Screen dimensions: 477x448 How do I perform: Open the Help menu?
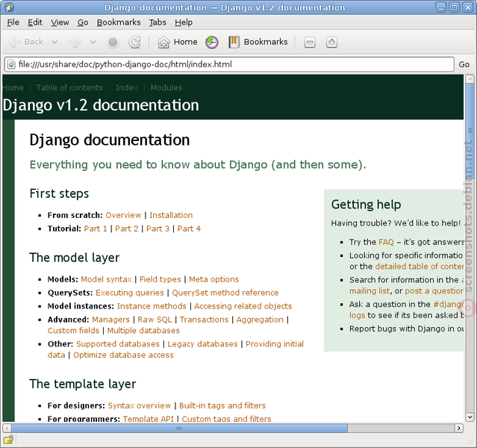click(x=184, y=22)
